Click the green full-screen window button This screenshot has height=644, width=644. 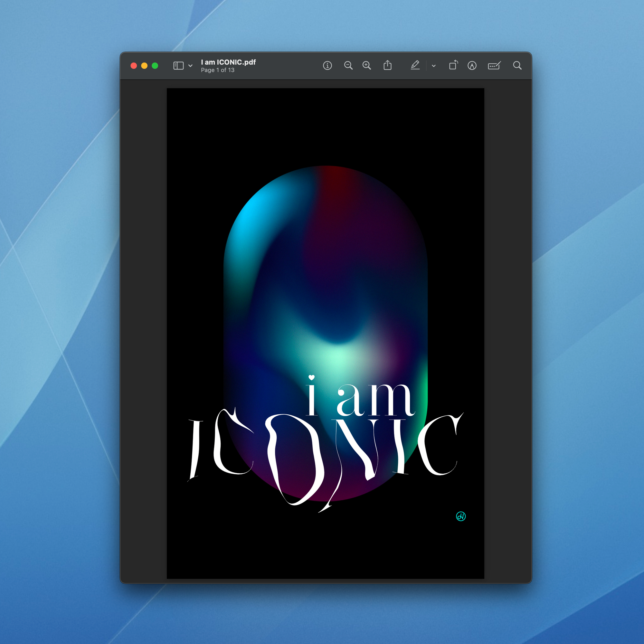pos(155,65)
